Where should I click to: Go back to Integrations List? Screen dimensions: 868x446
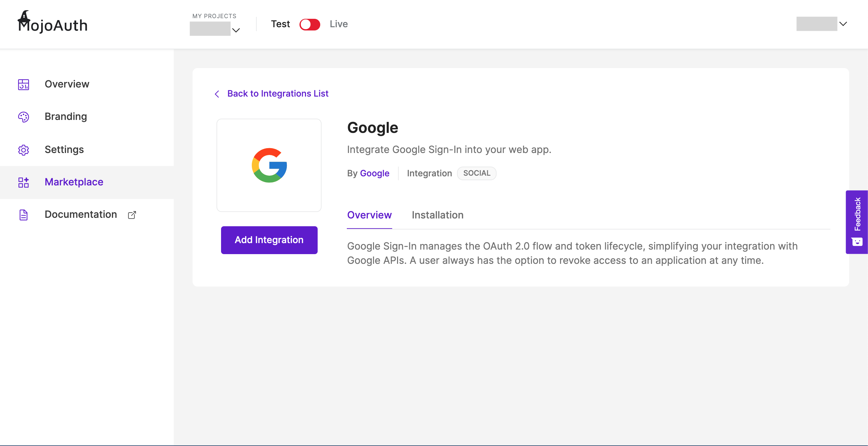pyautogui.click(x=277, y=94)
